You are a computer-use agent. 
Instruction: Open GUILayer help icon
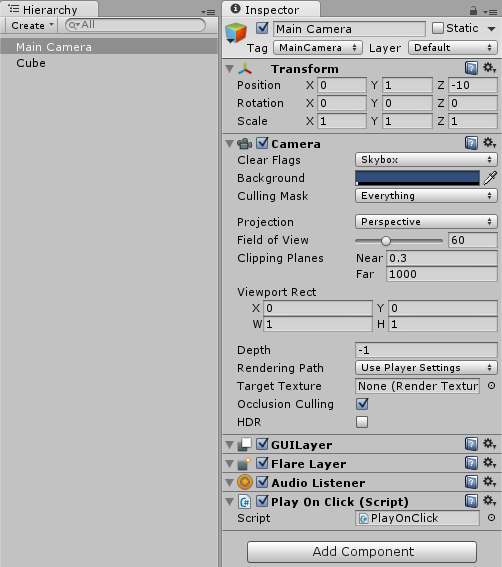click(x=471, y=444)
